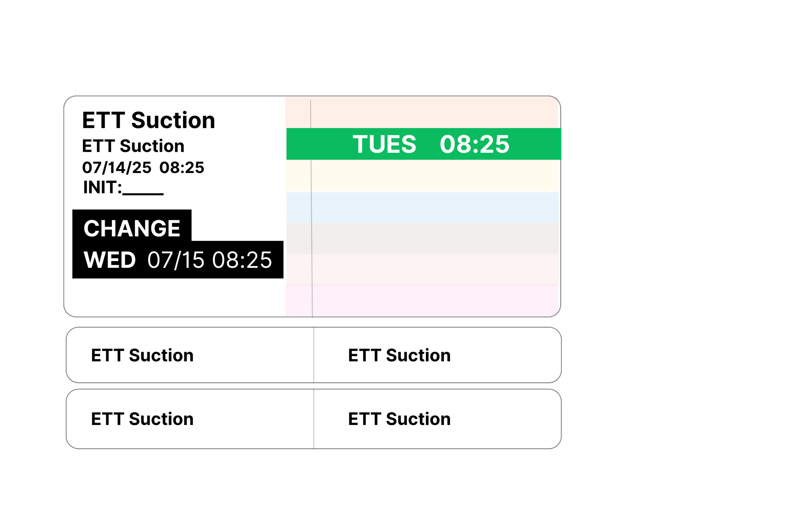Click the WED 07/15 08:25 black bar
The height and width of the screenshot is (532, 799).
point(178,259)
